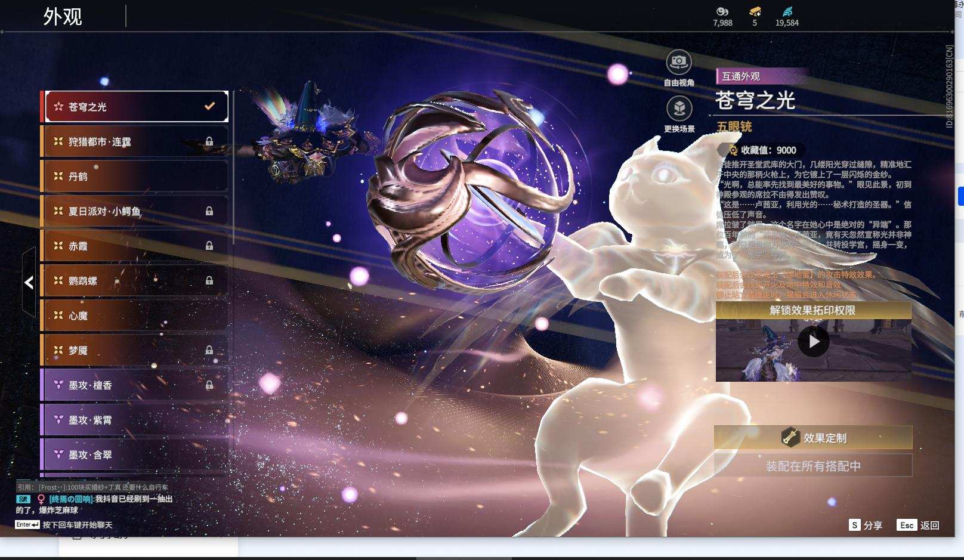Click the 效果定制 gun icon

pos(790,438)
